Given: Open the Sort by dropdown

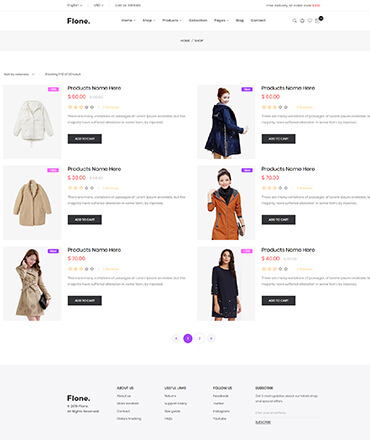Looking at the screenshot, I should click(19, 74).
